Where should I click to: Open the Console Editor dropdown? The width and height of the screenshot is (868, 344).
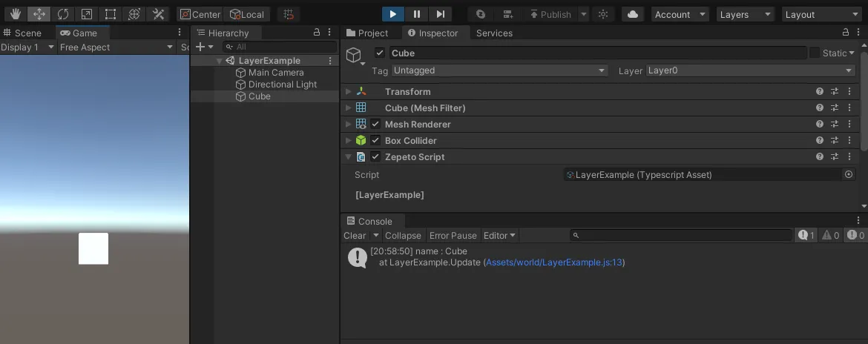[x=499, y=236]
